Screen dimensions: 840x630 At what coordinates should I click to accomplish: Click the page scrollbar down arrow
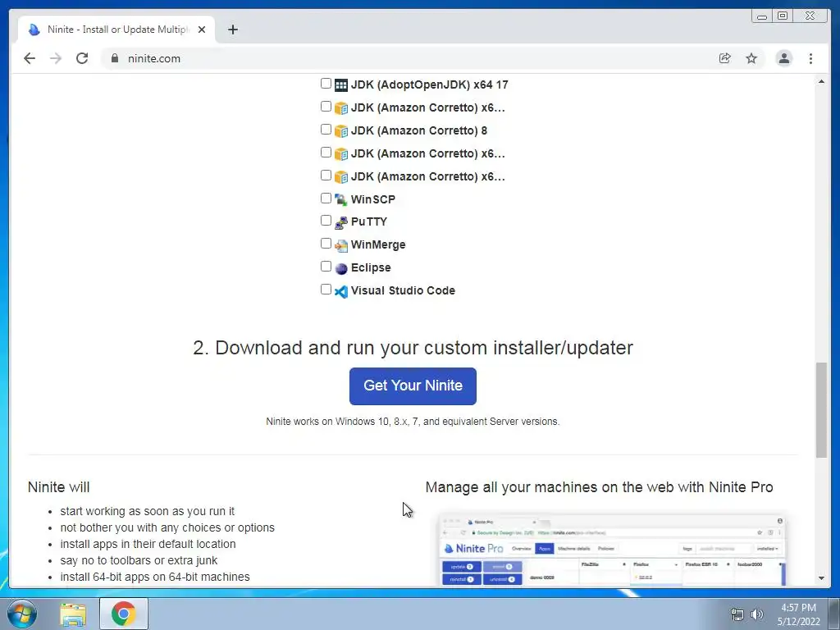point(821,578)
